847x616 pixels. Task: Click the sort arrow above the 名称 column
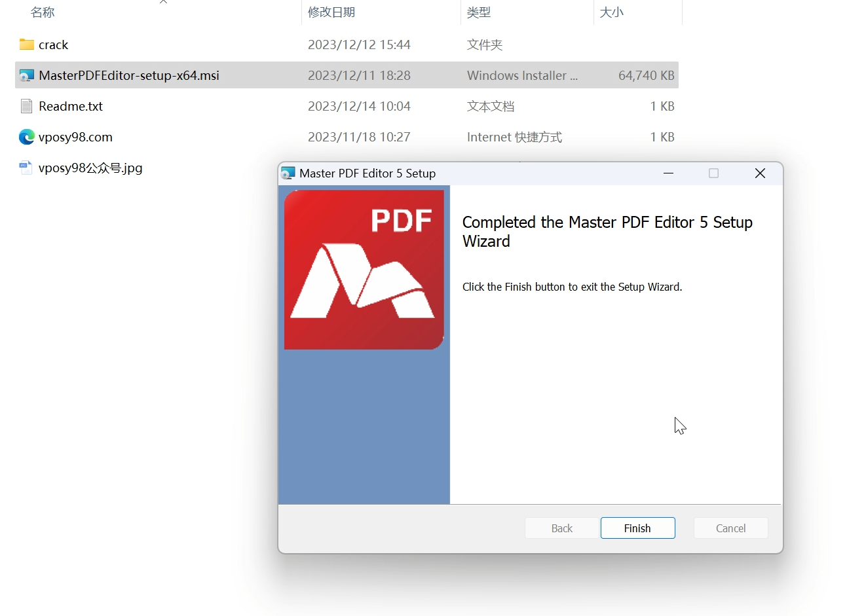[x=163, y=2]
